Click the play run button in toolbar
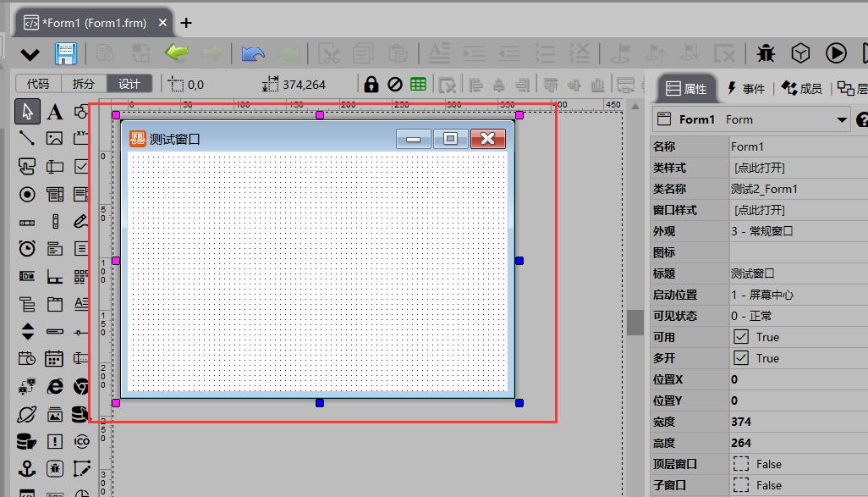868x497 pixels. [836, 53]
